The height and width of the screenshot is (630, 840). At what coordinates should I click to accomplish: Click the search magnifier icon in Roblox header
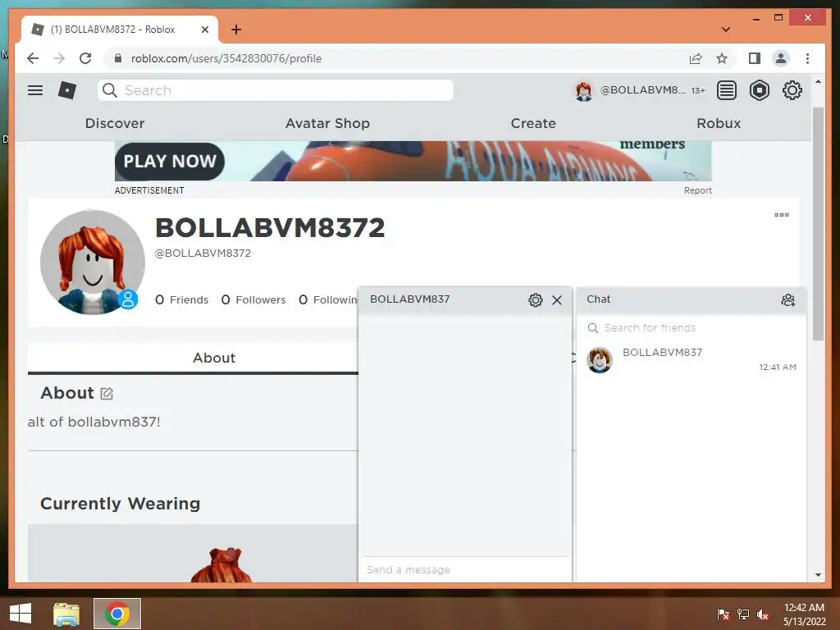pos(109,90)
